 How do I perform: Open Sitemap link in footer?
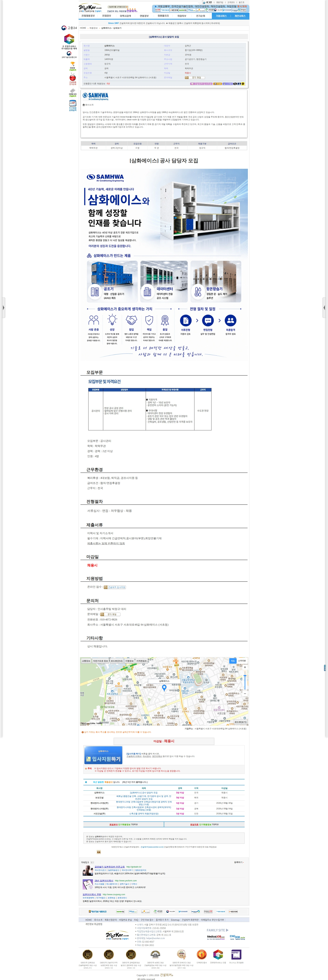coord(175,920)
